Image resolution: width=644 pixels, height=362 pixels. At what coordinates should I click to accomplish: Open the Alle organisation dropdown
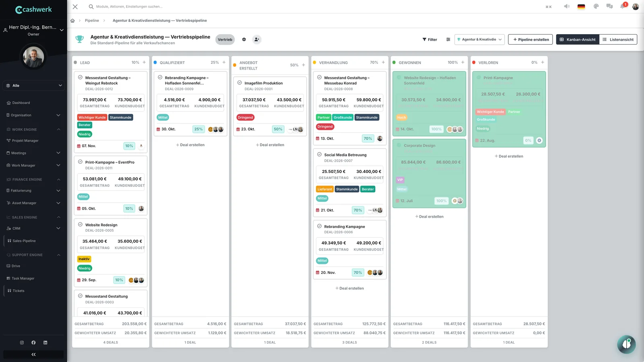click(x=34, y=86)
